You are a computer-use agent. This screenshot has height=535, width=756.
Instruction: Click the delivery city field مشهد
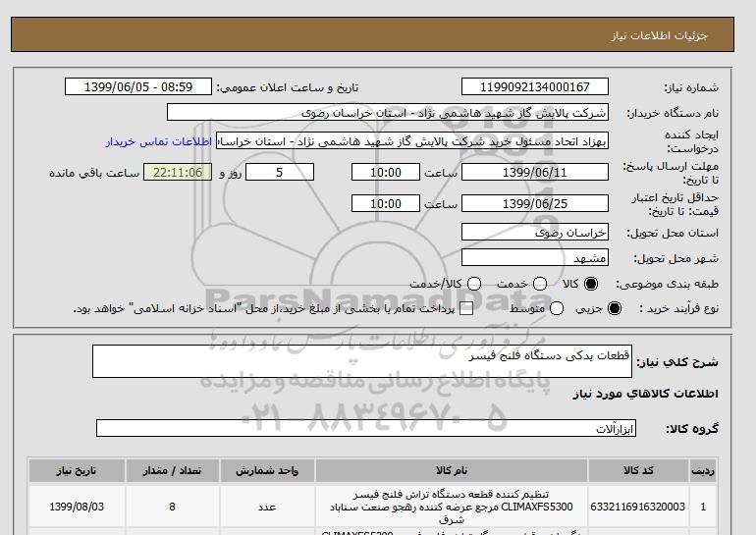click(535, 258)
